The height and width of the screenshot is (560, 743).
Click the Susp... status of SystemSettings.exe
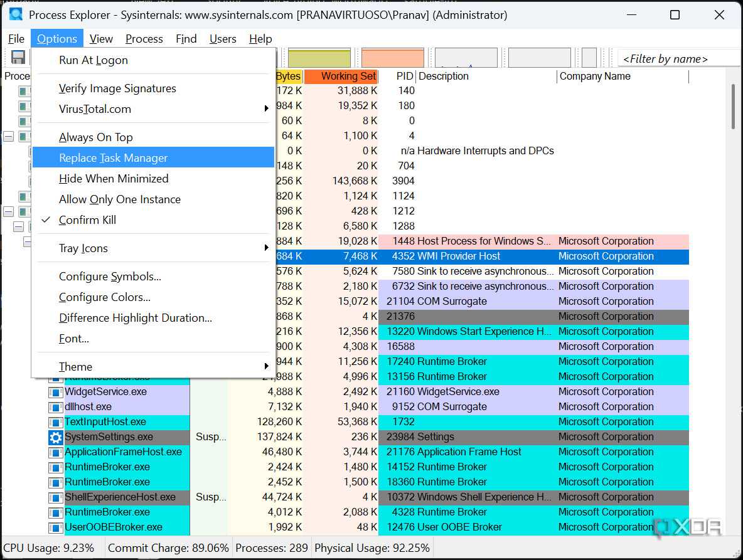point(211,437)
